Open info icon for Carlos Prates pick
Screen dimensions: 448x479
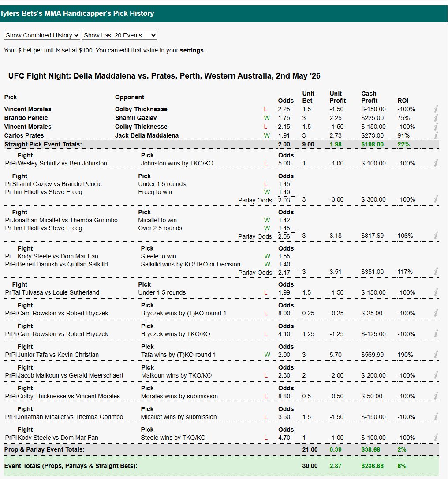tap(436, 135)
